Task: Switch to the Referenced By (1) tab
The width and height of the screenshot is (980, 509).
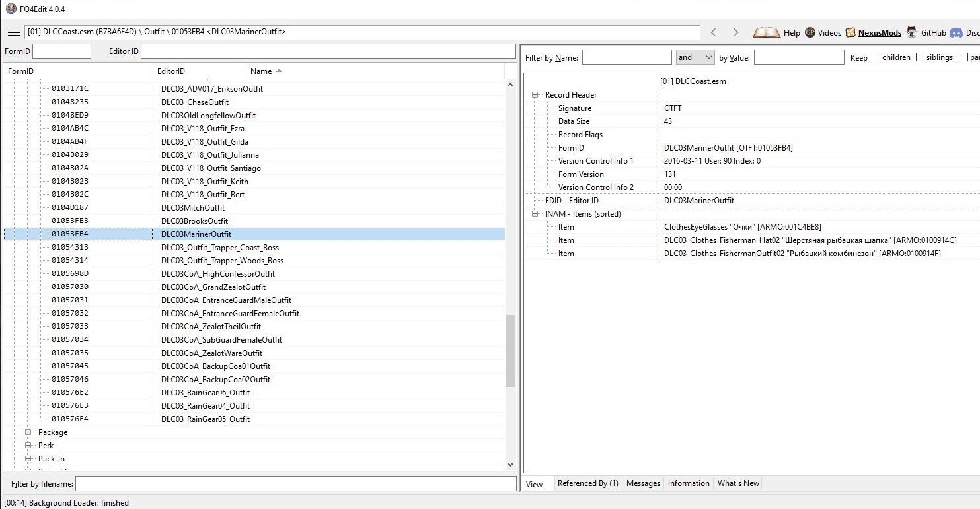Action: (x=587, y=483)
